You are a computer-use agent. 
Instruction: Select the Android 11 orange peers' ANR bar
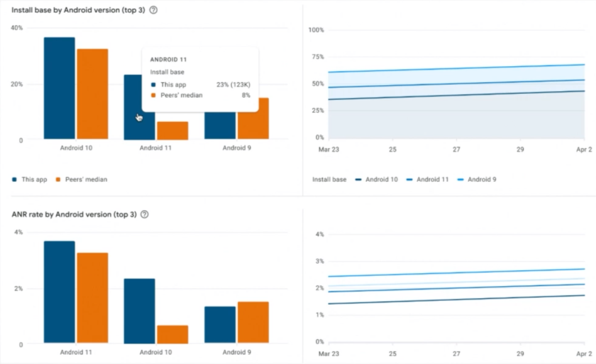pyautogui.click(x=92, y=298)
